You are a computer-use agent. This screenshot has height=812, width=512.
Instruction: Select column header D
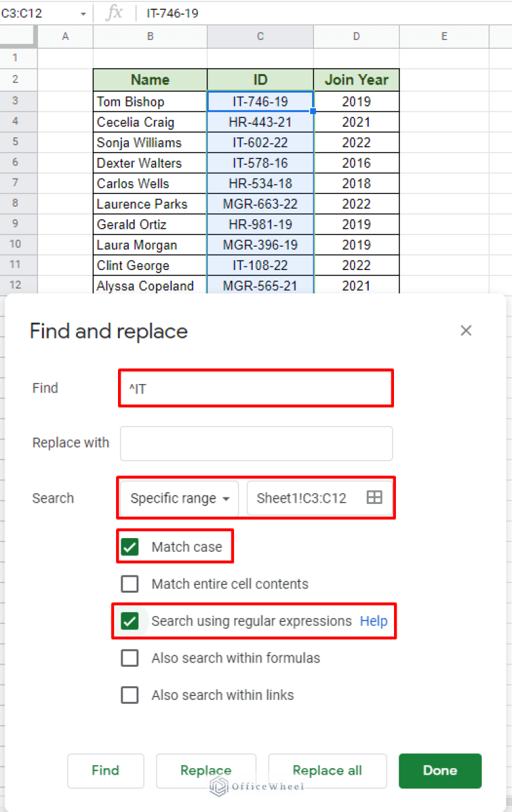356,37
